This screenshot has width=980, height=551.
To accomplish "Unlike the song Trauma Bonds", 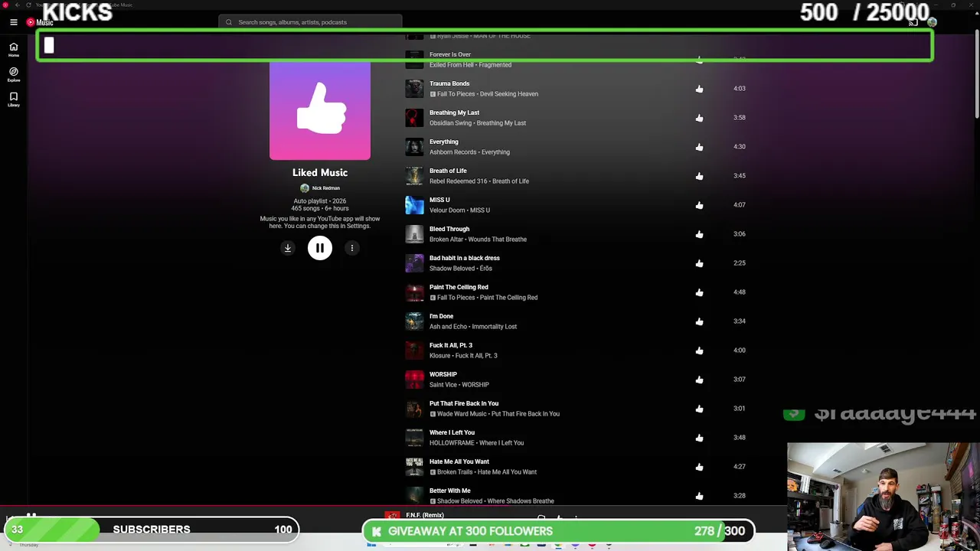I will coord(699,89).
